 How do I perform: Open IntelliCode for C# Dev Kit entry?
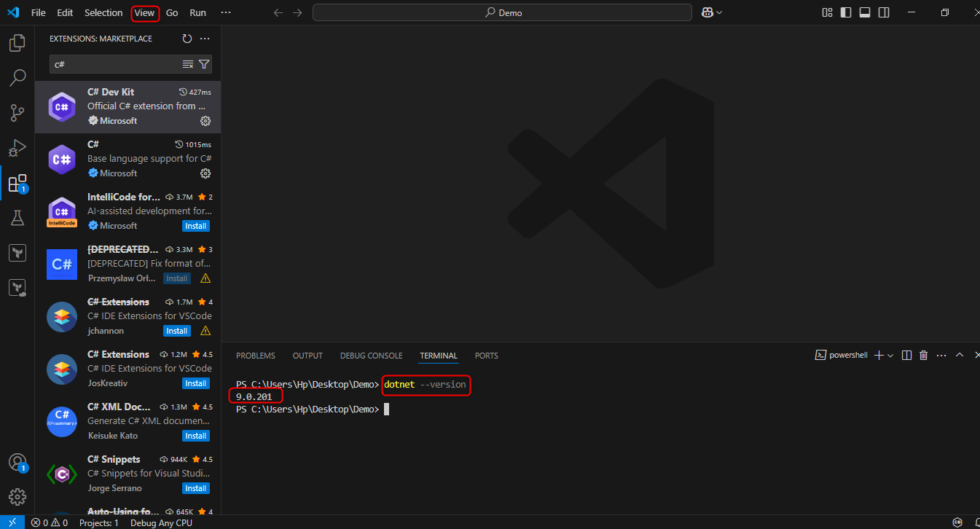click(128, 211)
